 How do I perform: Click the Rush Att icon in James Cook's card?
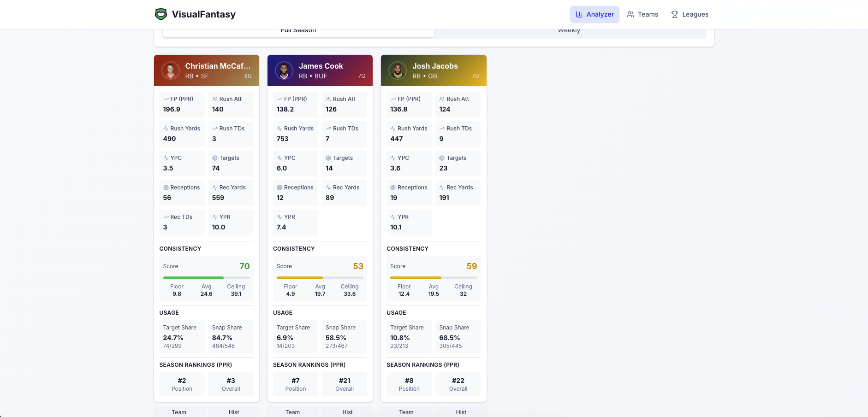click(328, 99)
